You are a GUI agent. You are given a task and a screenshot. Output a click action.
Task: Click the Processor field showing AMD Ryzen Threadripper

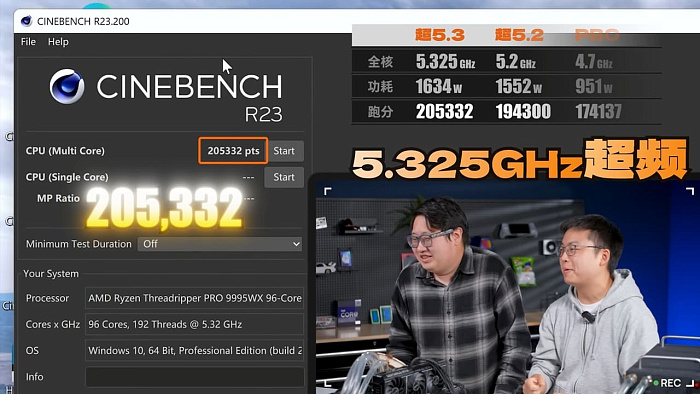[x=195, y=298]
